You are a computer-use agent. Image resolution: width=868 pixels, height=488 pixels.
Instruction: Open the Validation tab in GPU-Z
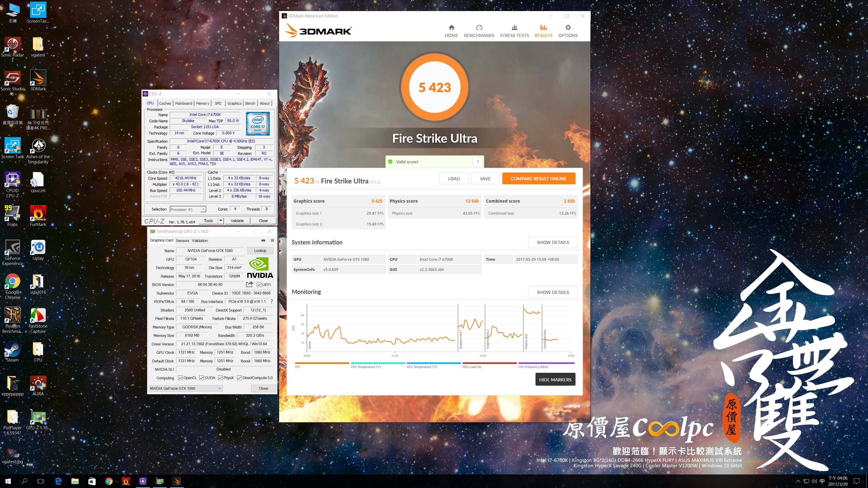[199, 240]
